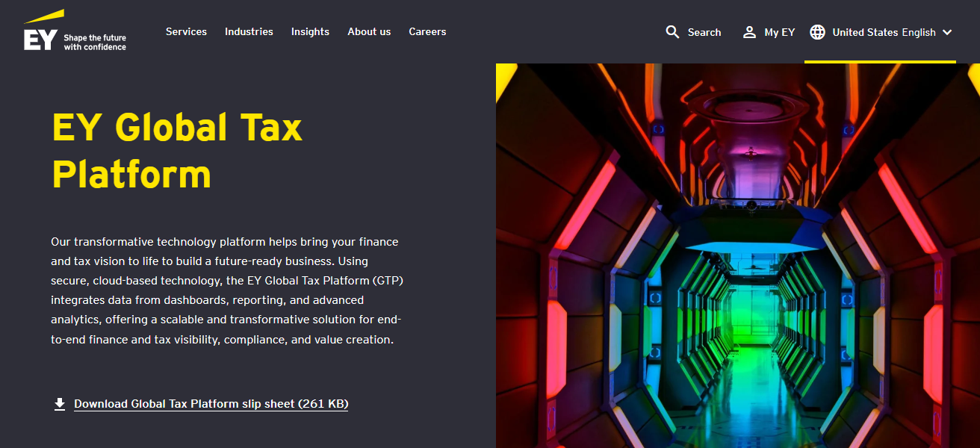Click the globe icon beside United States
The height and width of the screenshot is (448, 980).
click(817, 32)
